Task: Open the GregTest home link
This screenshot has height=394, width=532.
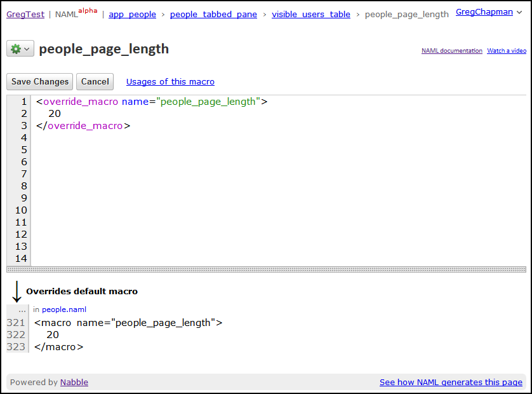Action: click(25, 14)
